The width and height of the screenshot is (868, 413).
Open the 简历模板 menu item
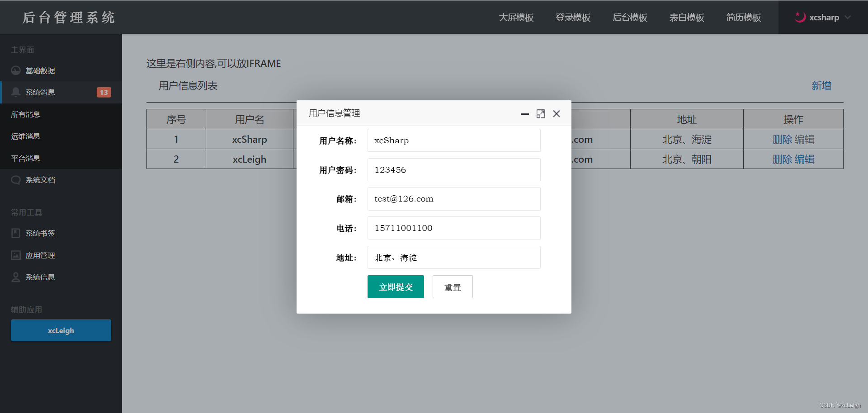coord(744,17)
